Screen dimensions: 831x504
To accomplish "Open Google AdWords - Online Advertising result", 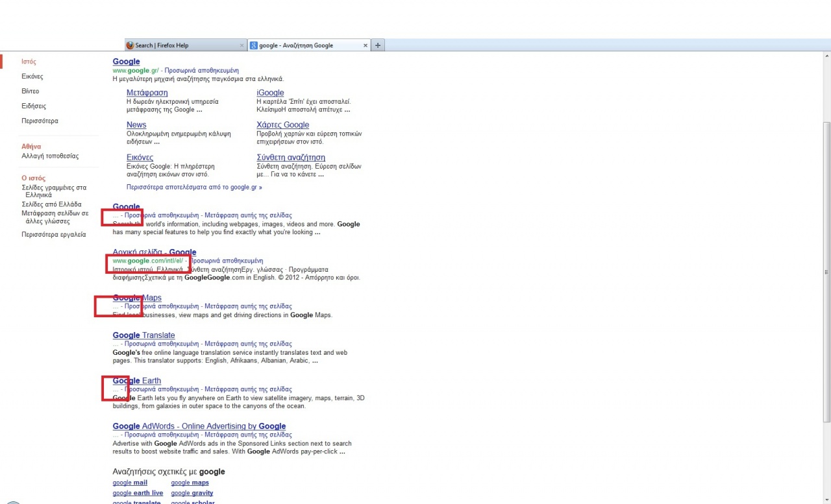I will click(x=199, y=426).
